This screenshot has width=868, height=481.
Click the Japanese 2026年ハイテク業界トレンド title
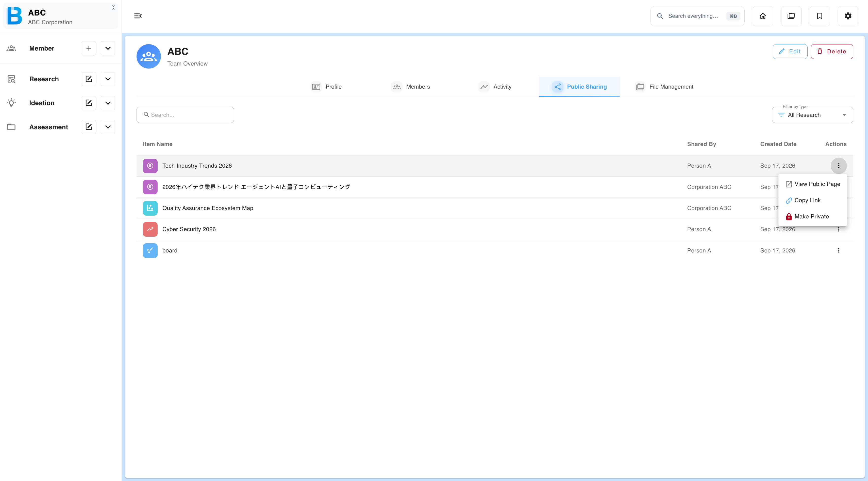tap(256, 187)
